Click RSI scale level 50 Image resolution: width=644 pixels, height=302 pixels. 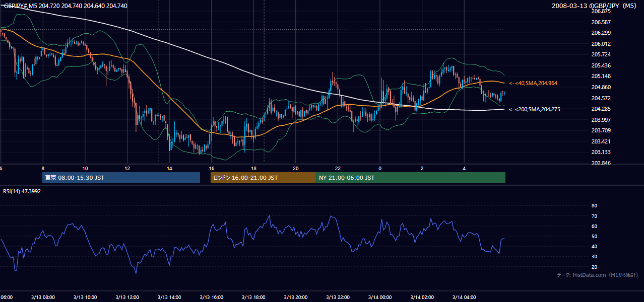[594, 236]
